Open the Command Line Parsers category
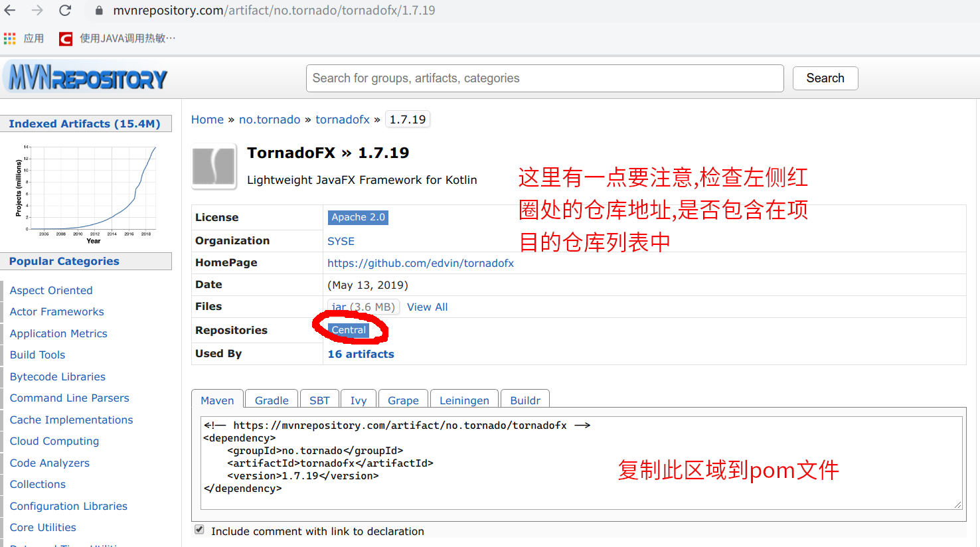This screenshot has width=980, height=547. click(x=69, y=398)
